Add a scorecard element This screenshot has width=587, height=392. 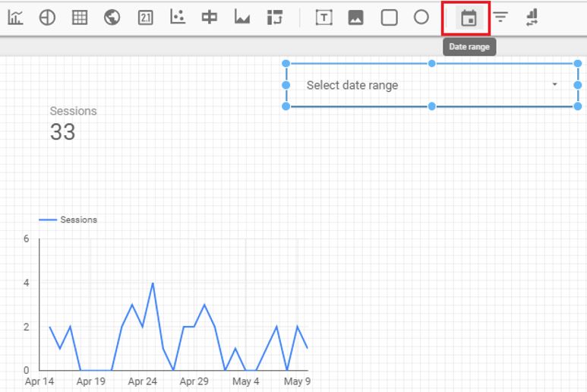[145, 17]
